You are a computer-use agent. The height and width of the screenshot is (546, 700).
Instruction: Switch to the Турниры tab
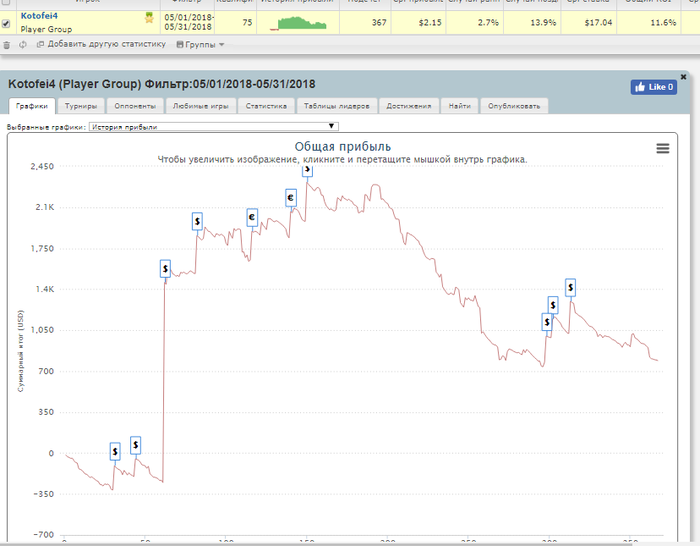[x=81, y=106]
